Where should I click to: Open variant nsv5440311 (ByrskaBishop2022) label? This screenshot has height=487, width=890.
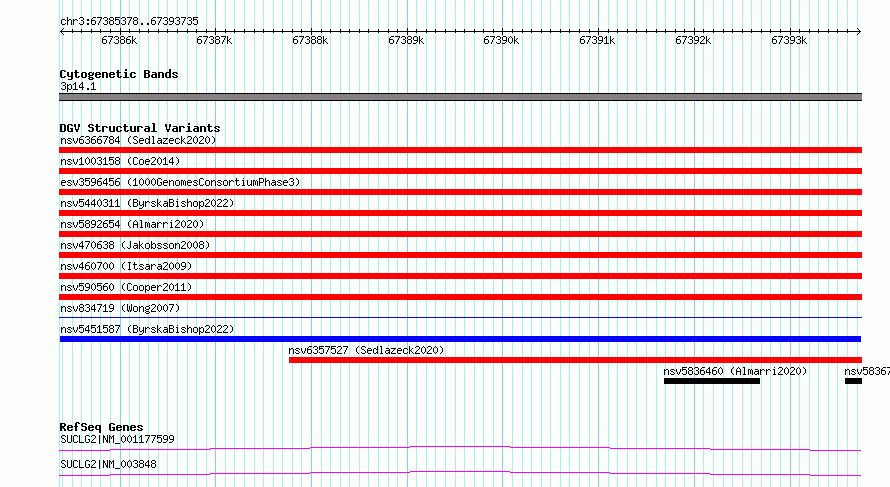click(147, 203)
